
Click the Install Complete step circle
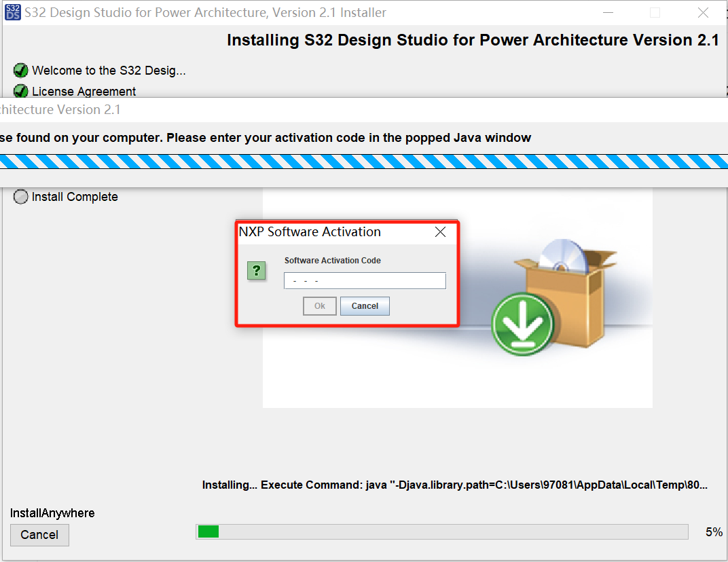coord(20,197)
